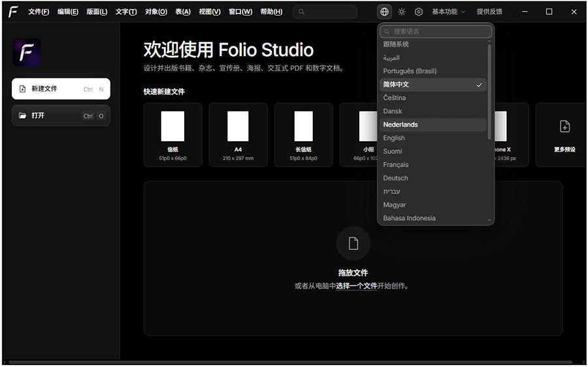Click 提供反馈 feedback button
Screen dimensions: 588x367
[x=489, y=12]
